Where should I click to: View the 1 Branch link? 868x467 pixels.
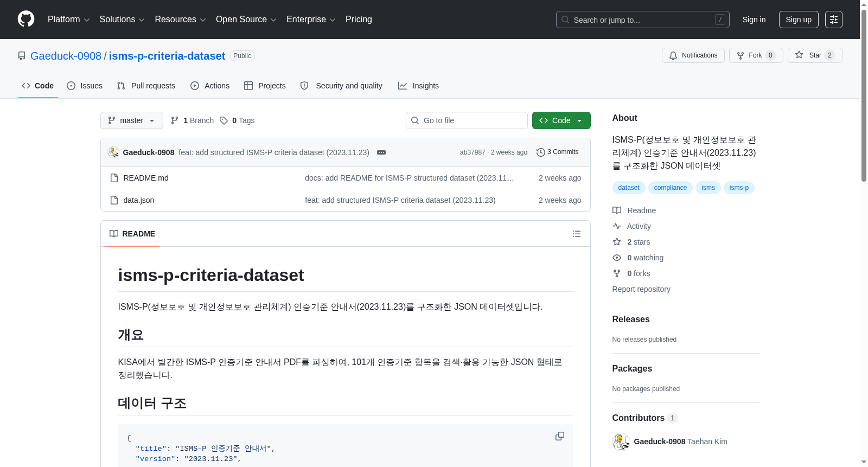click(x=192, y=120)
